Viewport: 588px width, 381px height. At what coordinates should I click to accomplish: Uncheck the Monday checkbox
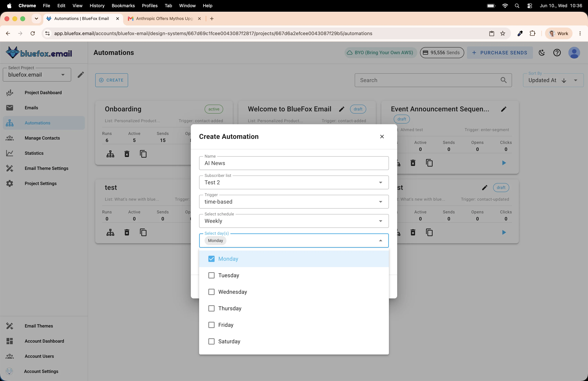pos(211,259)
